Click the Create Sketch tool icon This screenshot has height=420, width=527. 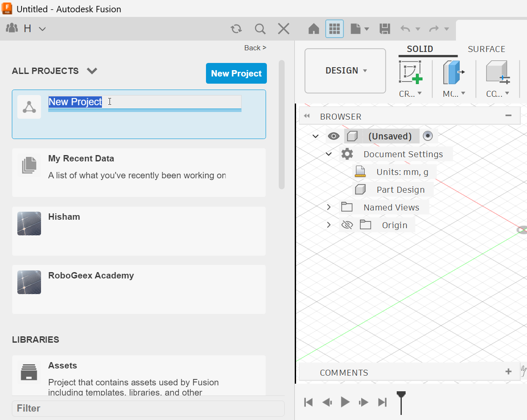(x=410, y=72)
